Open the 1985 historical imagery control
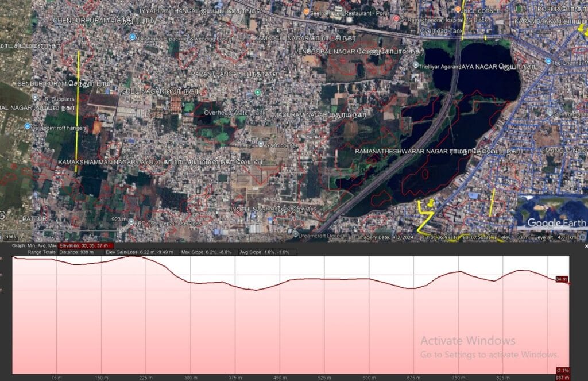Viewport: 588px width, 381px height. 10,237
